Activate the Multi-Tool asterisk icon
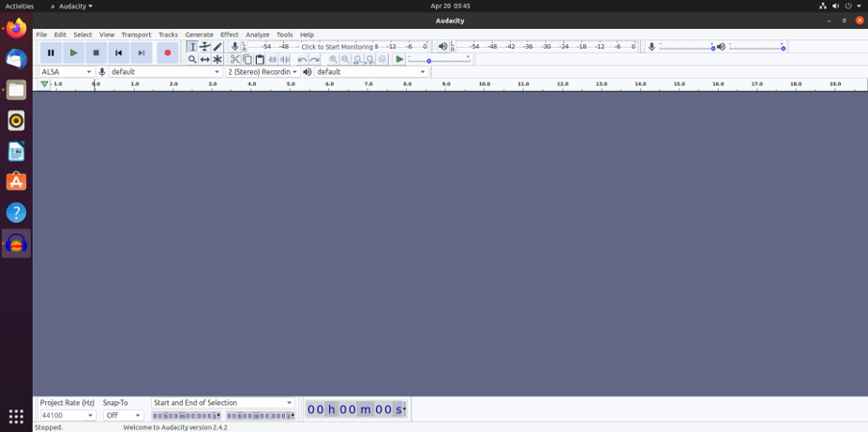The width and height of the screenshot is (868, 432). pos(217,59)
